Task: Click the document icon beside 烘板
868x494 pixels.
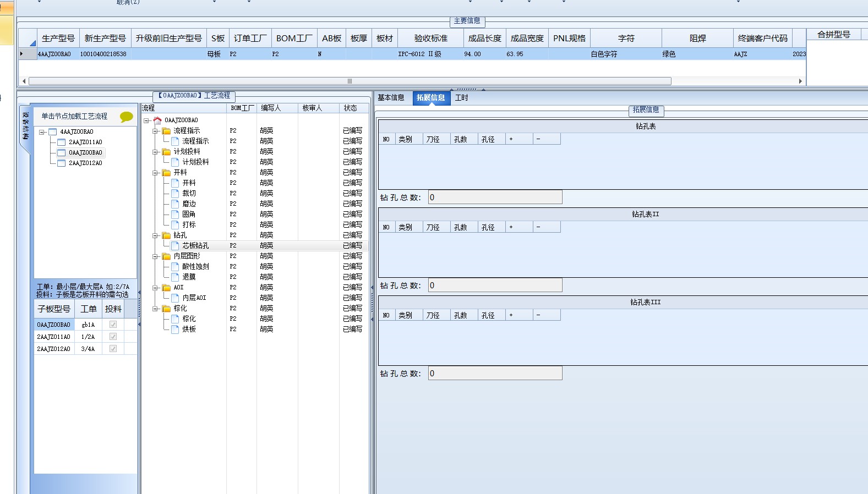Action: [175, 329]
